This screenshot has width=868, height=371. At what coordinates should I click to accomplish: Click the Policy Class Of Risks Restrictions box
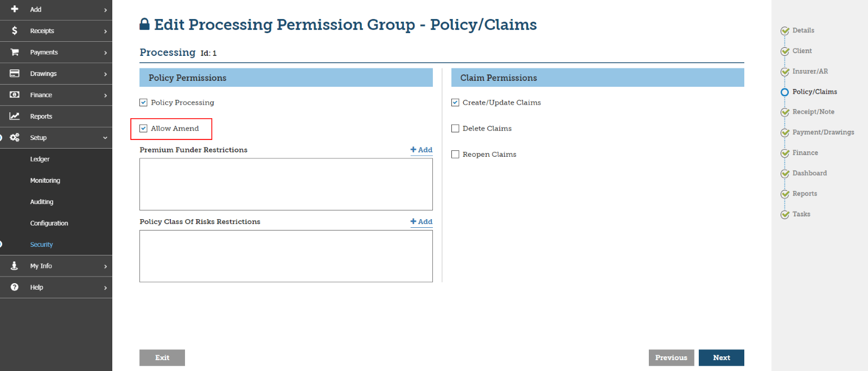click(x=286, y=256)
